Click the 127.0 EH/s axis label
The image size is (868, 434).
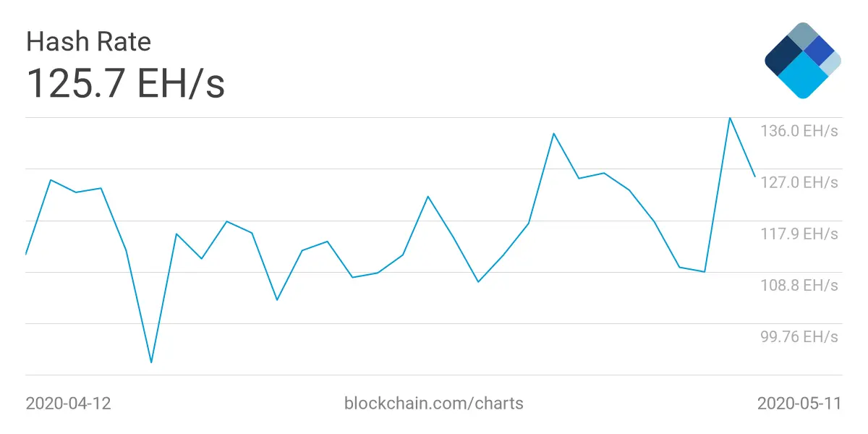coord(799,182)
